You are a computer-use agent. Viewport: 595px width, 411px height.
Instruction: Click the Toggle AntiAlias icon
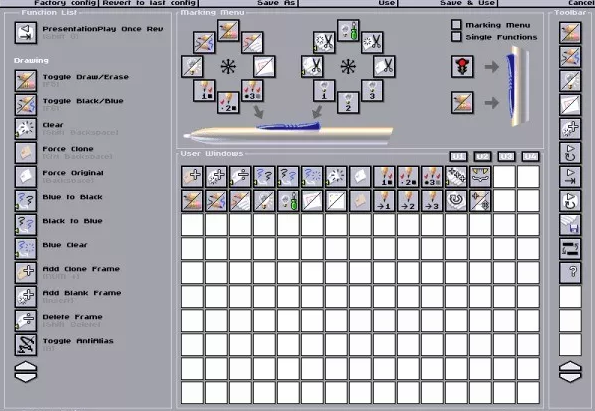(x=26, y=345)
